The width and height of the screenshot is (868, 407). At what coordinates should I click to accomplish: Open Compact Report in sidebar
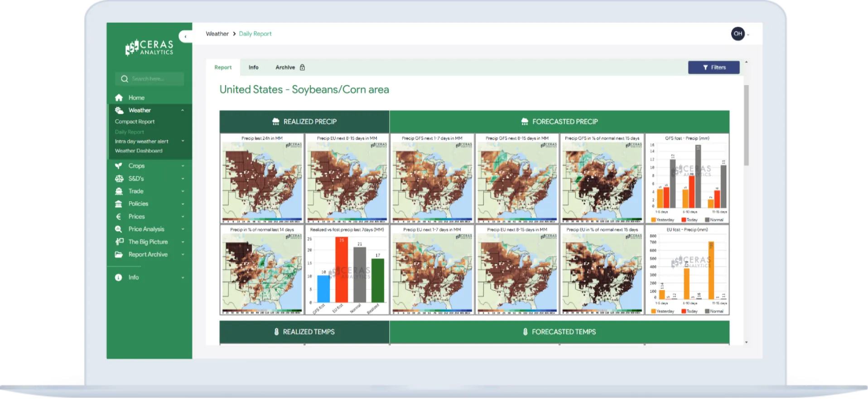coord(135,121)
